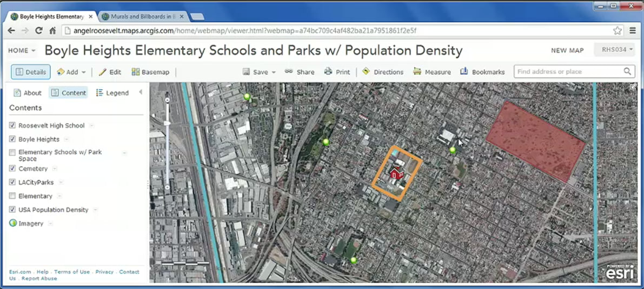The width and height of the screenshot is (644, 289).
Task: Open the Details panel button
Action: pos(31,72)
